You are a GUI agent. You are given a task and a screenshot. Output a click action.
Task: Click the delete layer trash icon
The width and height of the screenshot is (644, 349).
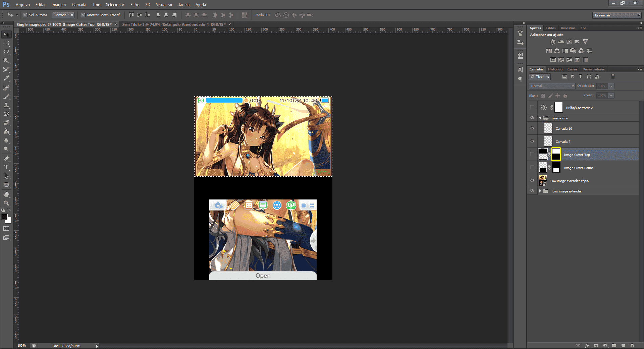point(632,346)
